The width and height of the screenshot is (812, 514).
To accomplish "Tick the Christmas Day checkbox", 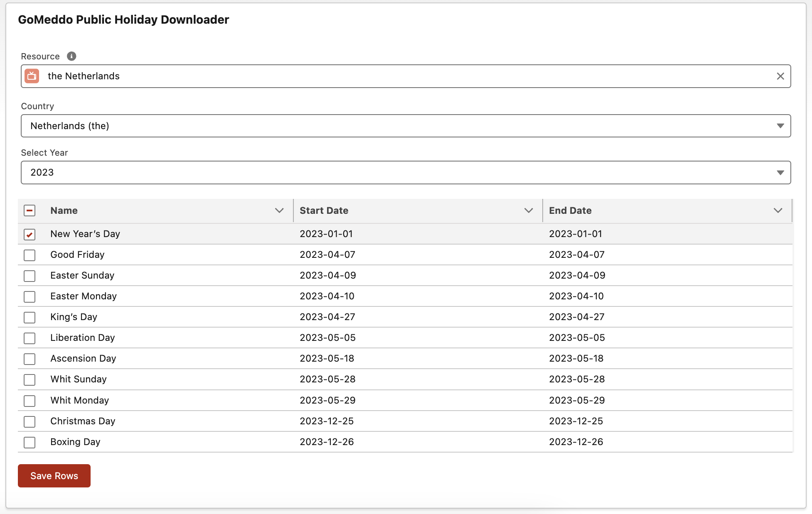I will tap(30, 421).
